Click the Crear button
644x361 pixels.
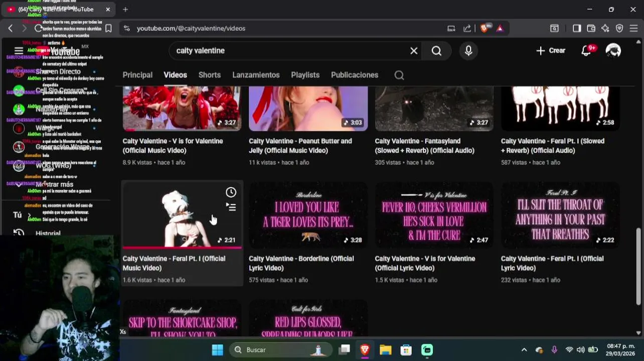[551, 51]
